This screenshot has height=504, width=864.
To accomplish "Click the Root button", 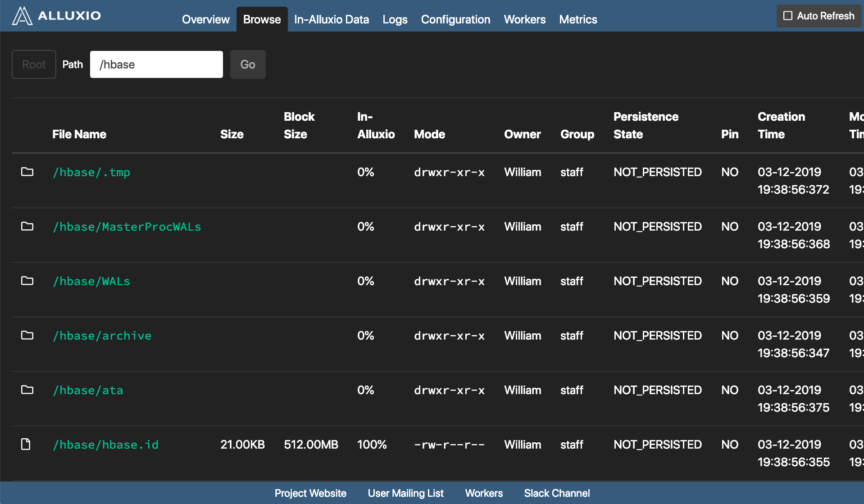I will [x=34, y=64].
